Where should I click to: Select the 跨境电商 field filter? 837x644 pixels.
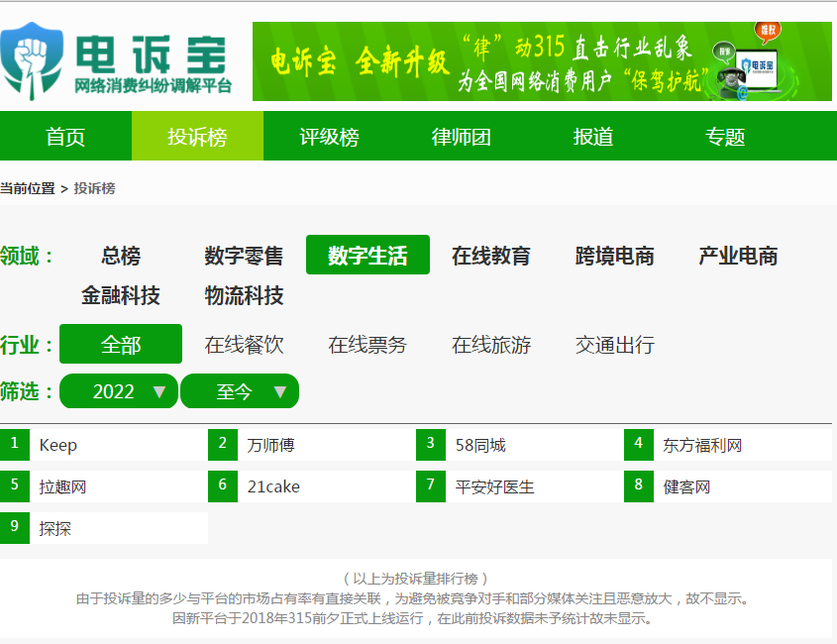point(614,256)
